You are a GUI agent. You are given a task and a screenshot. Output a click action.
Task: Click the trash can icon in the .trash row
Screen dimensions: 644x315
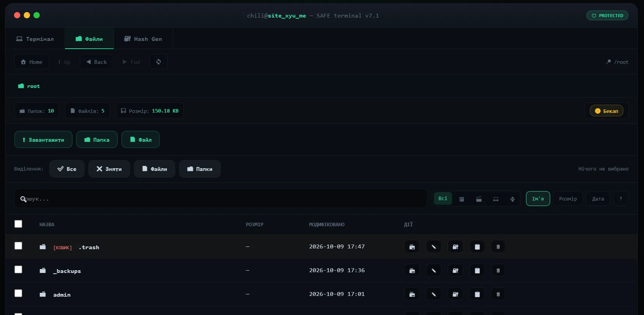[x=498, y=247]
